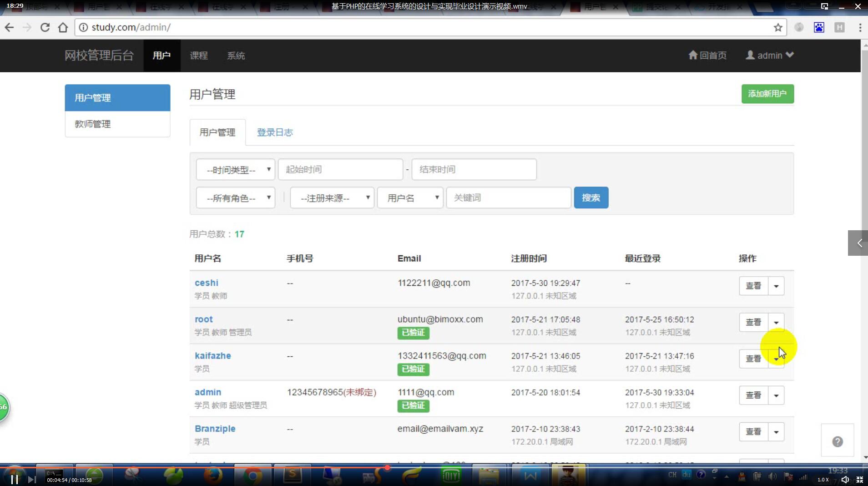This screenshot has height=486, width=868.
Task: Click the blue 搜索 button
Action: 591,197
